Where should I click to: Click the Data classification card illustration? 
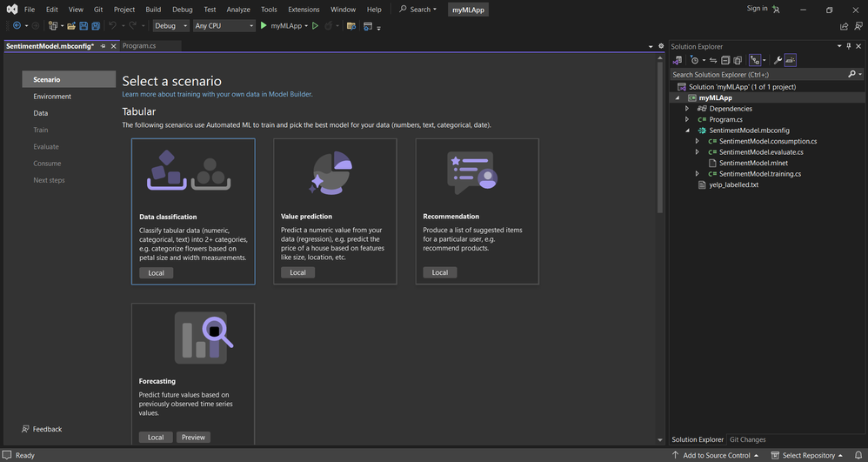point(189,171)
